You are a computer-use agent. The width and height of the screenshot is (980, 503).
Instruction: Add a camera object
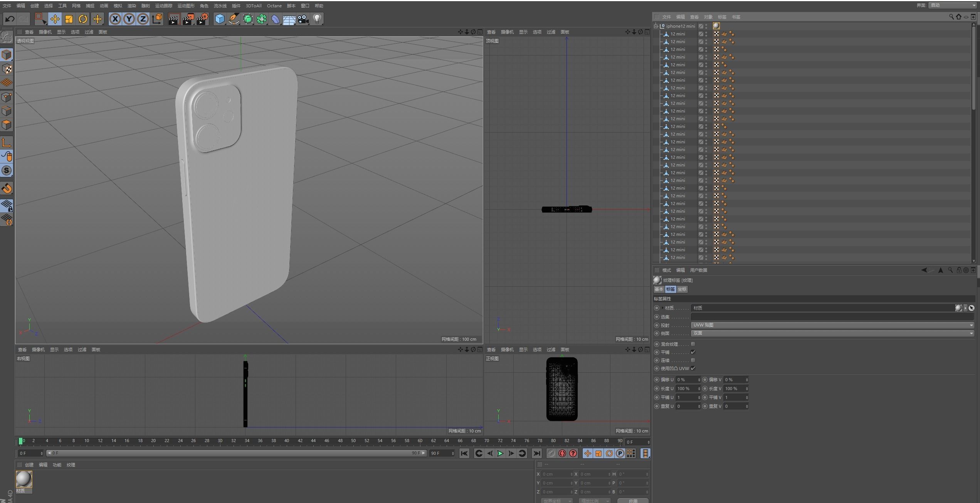click(303, 19)
